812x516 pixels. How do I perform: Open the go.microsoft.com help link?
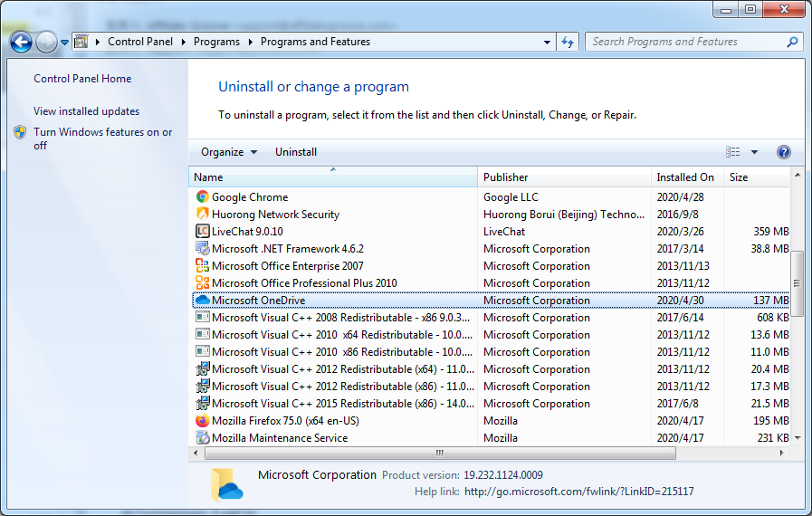pos(579,492)
